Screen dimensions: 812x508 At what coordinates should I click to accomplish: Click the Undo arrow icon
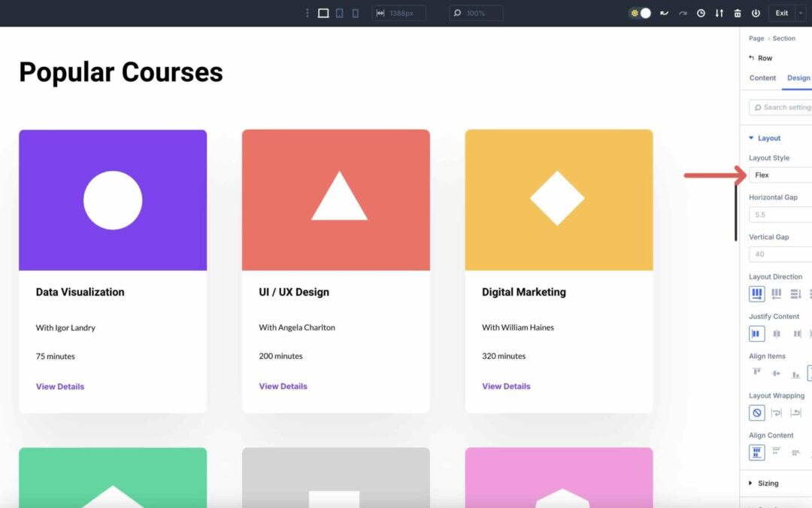[x=665, y=13]
